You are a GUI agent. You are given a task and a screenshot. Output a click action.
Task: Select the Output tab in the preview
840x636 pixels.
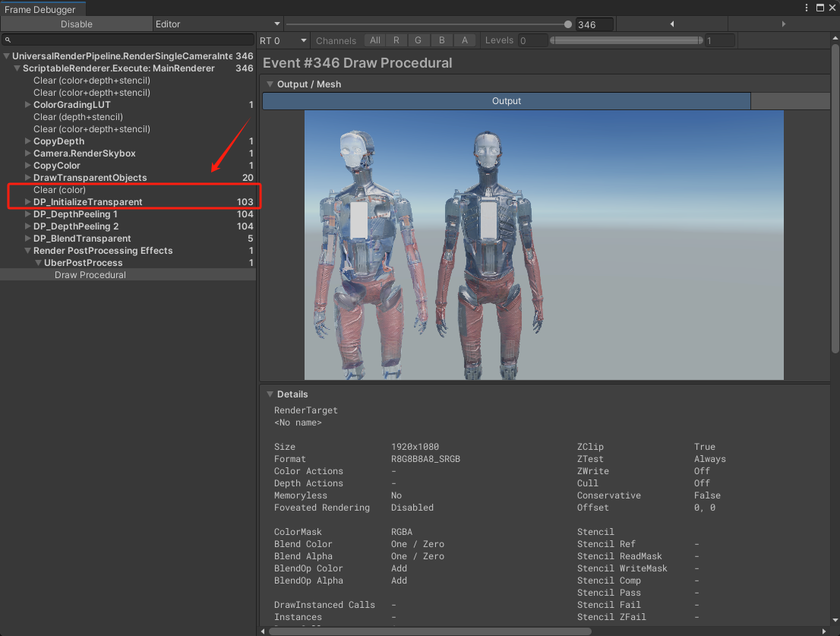coord(506,101)
